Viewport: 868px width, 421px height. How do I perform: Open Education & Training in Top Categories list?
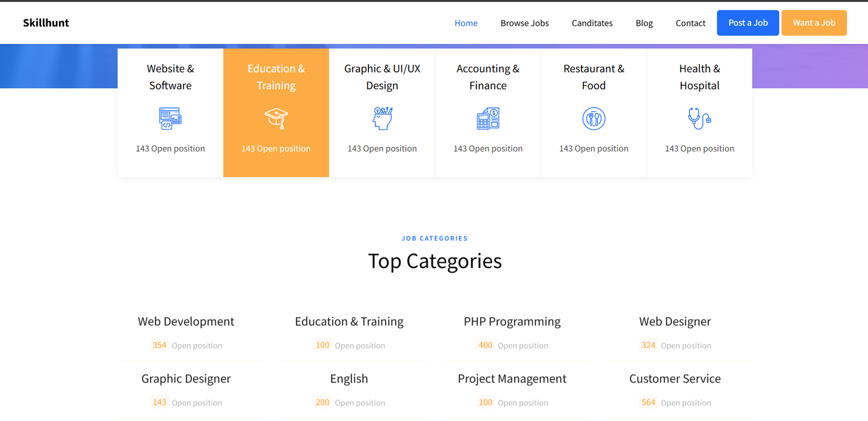pos(349,322)
